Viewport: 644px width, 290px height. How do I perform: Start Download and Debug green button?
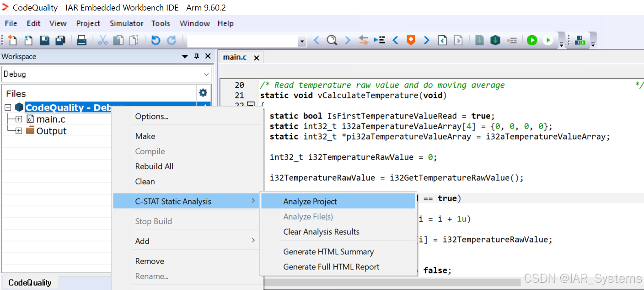tap(531, 41)
